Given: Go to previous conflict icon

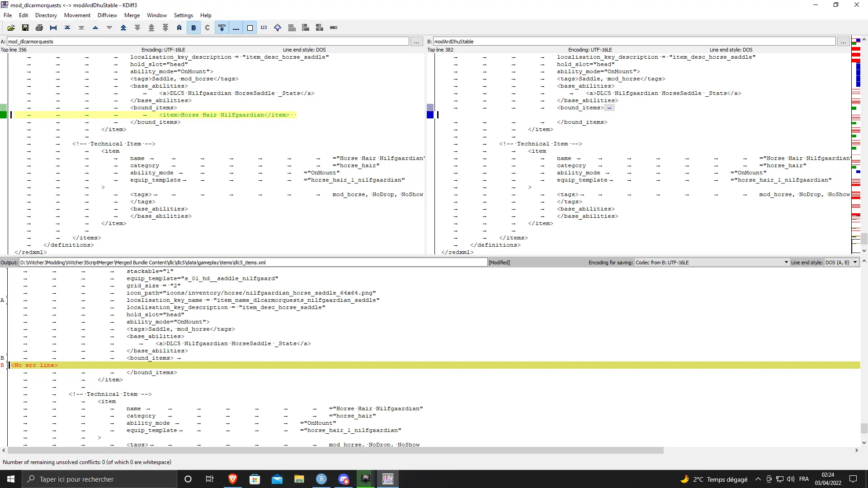Looking at the screenshot, I should click(x=123, y=28).
